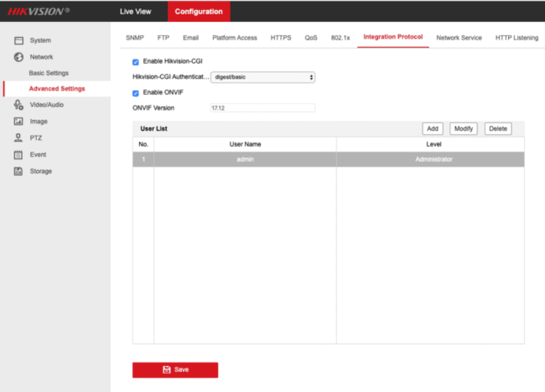The image size is (545, 392).
Task: Switch to the Live View tab
Action: 135,11
